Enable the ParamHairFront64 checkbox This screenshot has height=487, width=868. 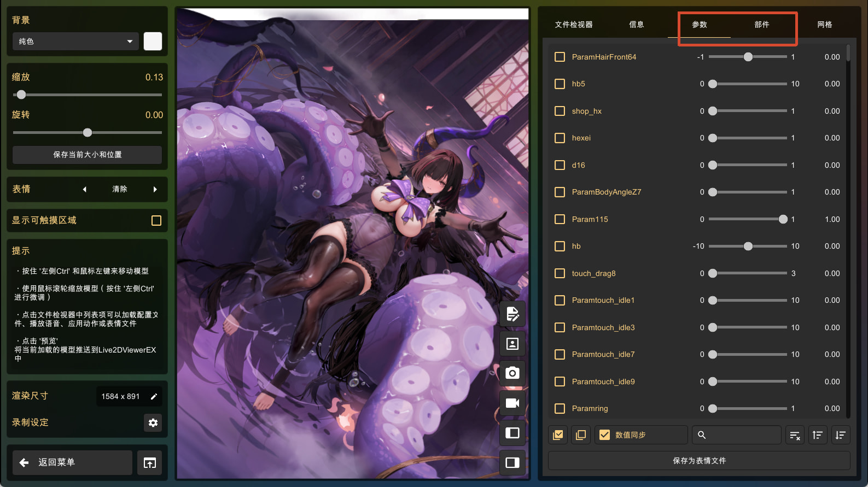click(560, 57)
